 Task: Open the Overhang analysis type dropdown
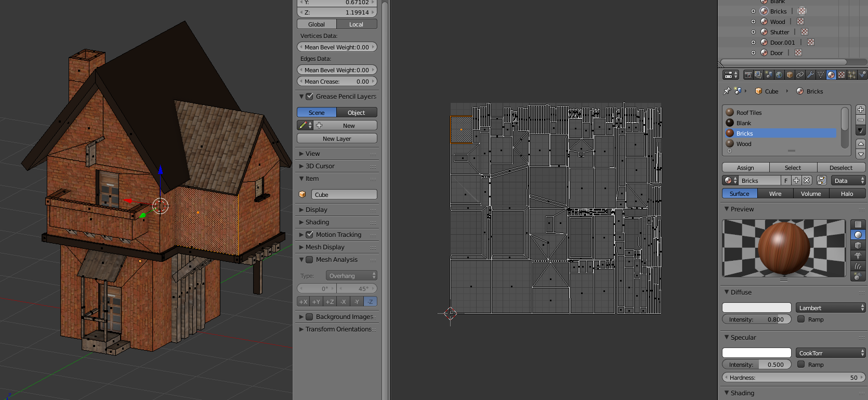click(x=351, y=275)
